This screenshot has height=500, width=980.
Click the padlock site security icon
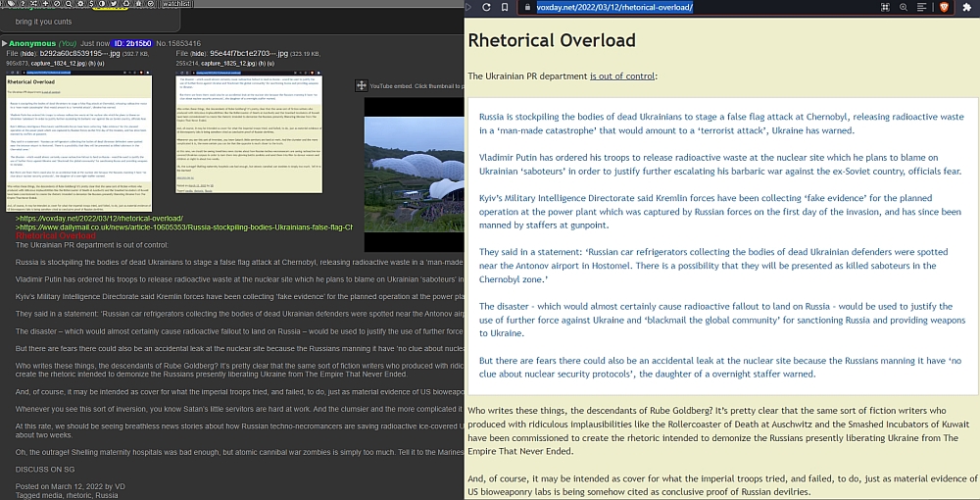coord(527,7)
